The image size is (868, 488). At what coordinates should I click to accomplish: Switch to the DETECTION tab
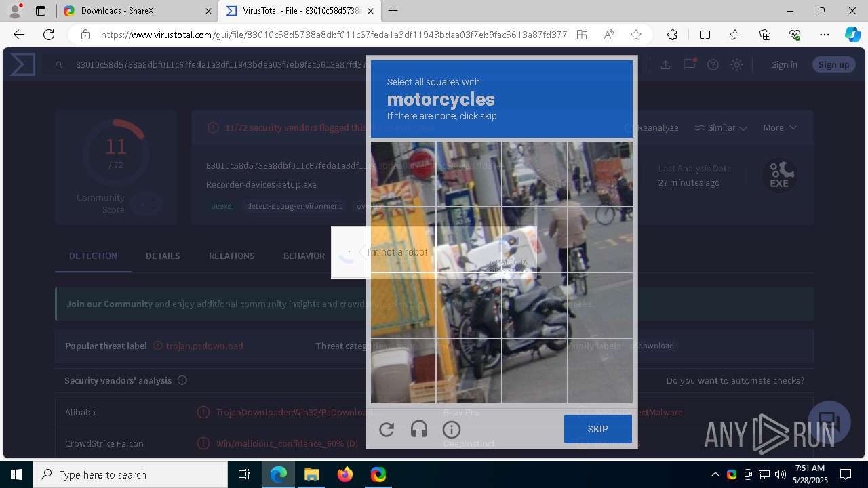pos(93,256)
